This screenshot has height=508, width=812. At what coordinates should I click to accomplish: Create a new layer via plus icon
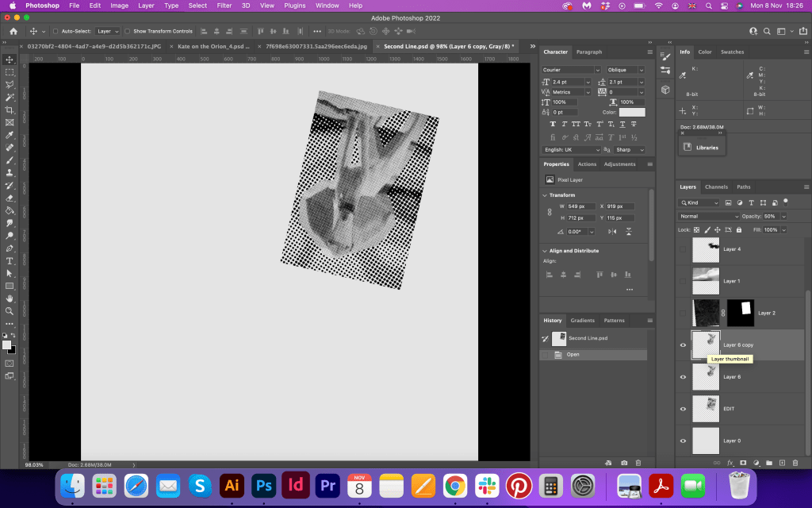point(782,462)
